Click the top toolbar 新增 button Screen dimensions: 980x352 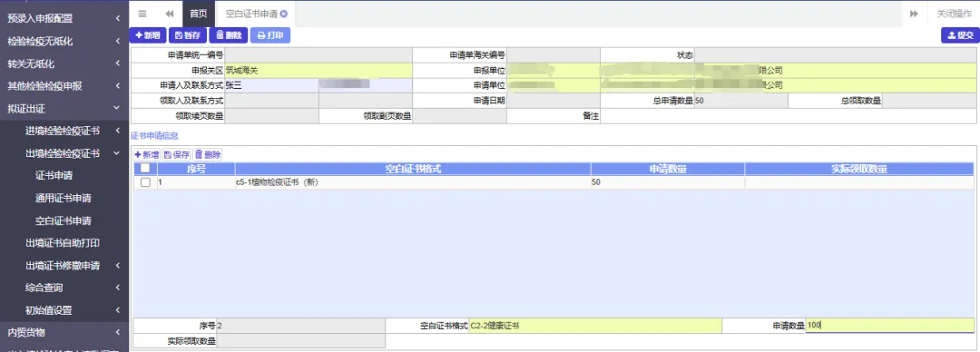(148, 35)
